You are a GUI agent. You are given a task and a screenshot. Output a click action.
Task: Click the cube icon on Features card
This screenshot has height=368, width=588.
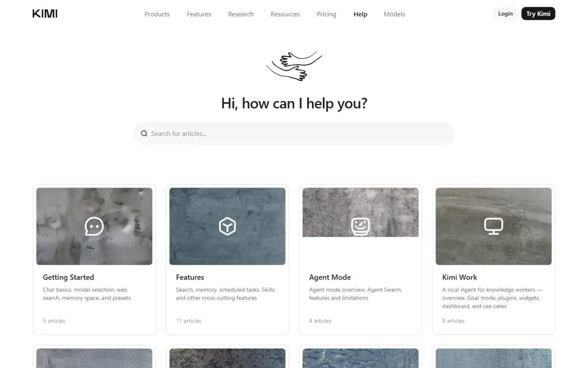(x=227, y=226)
